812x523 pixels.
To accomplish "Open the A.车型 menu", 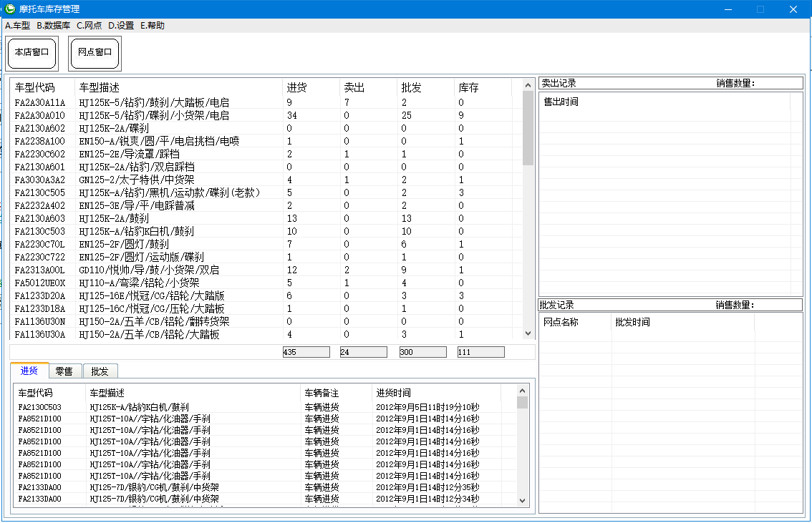I will (x=17, y=26).
